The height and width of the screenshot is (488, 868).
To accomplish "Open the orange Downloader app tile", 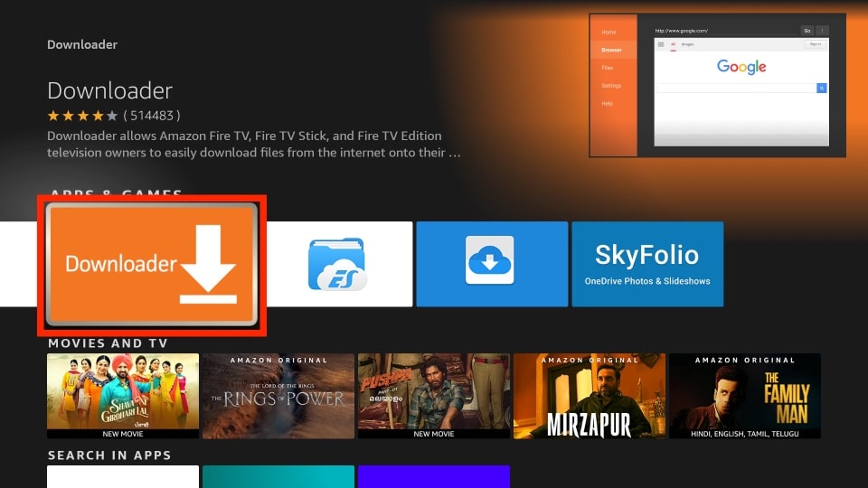I will (152, 264).
